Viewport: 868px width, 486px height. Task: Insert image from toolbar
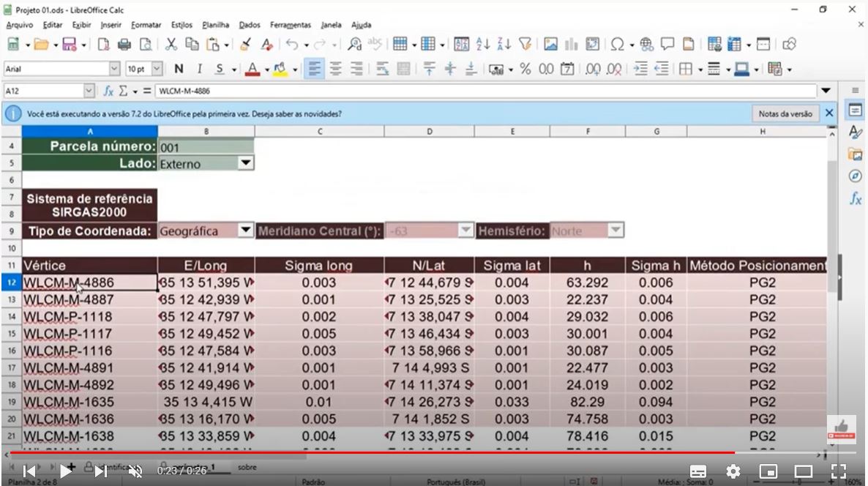click(550, 45)
